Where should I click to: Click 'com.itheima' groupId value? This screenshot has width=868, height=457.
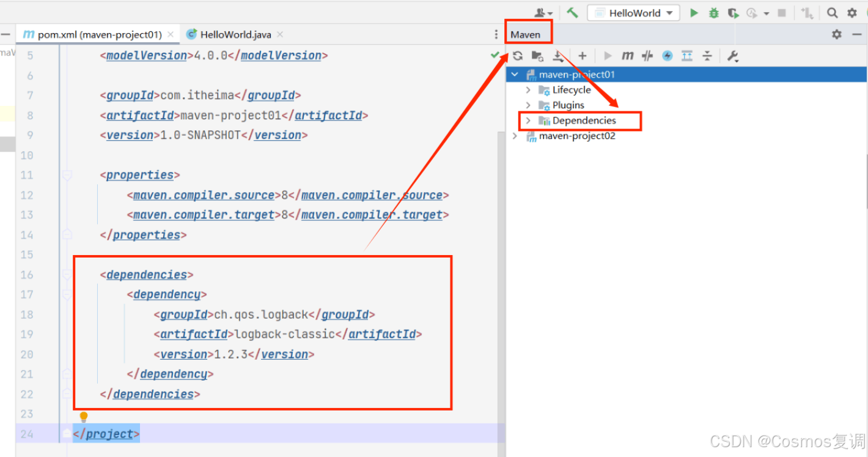pos(197,95)
